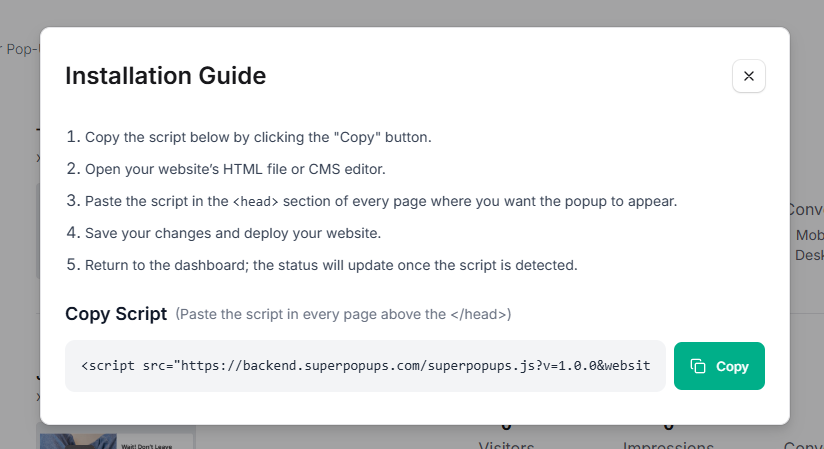Click the green Copy button
Viewport: 824px width, 449px height.
(719, 366)
